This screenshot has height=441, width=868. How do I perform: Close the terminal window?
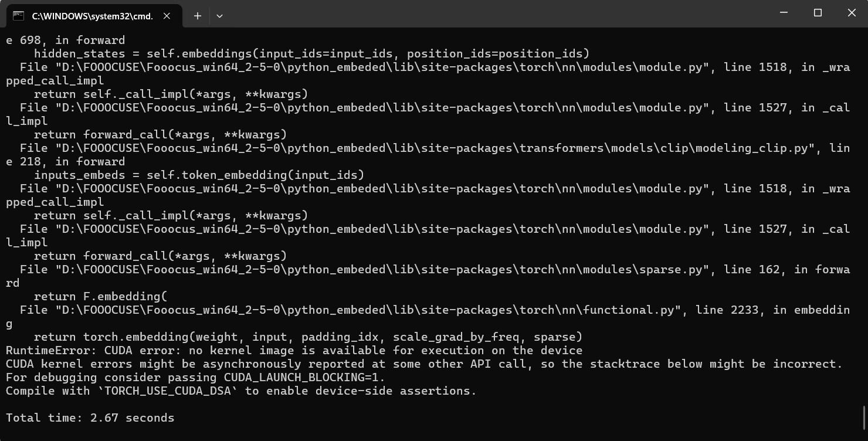851,13
